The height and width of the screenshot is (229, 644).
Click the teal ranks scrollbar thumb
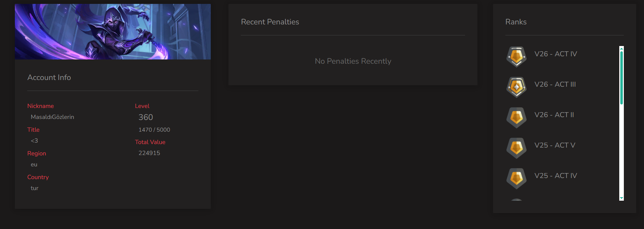[621, 78]
